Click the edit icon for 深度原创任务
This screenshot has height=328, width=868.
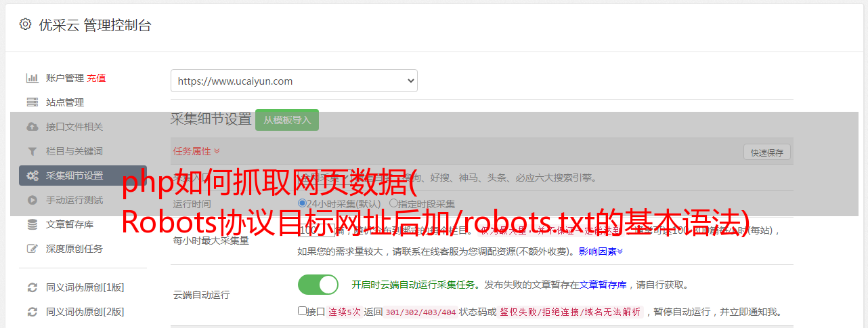pos(32,249)
